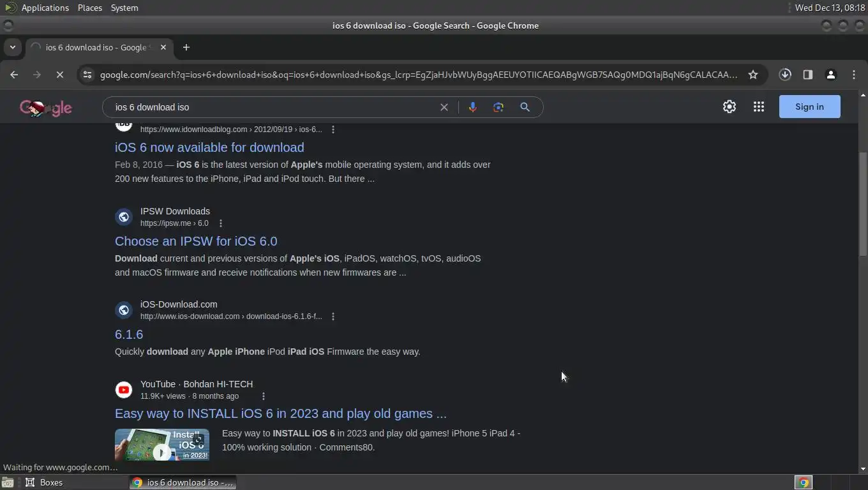The height and width of the screenshot is (490, 868).
Task: Click the Google search input field
Action: [271, 107]
